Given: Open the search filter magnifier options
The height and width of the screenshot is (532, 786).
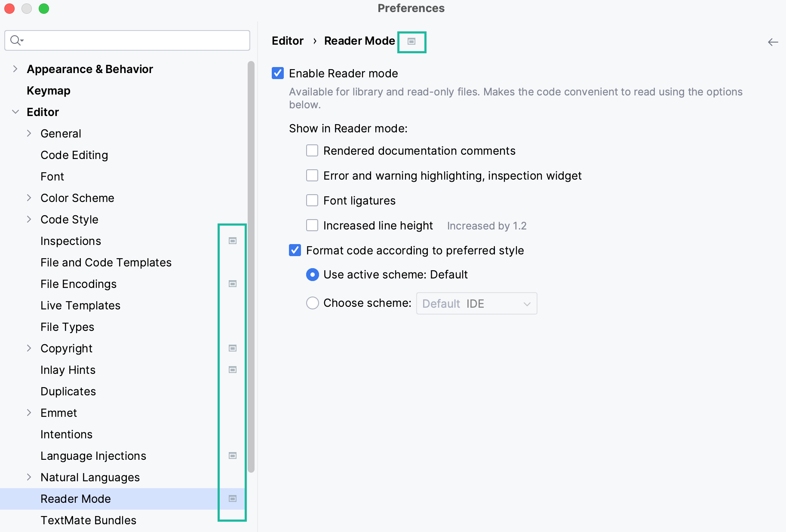Looking at the screenshot, I should tap(17, 40).
